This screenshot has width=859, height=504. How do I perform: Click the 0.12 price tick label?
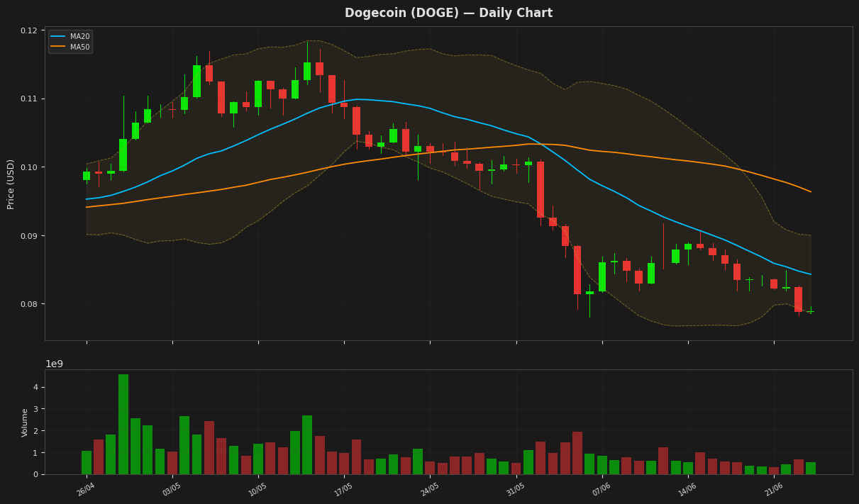(29, 30)
